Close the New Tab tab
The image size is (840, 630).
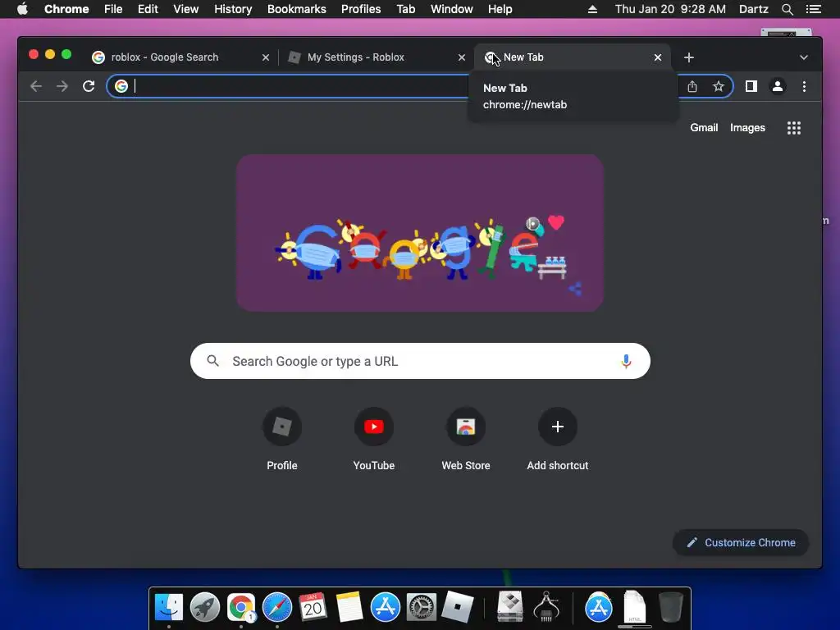click(x=657, y=57)
